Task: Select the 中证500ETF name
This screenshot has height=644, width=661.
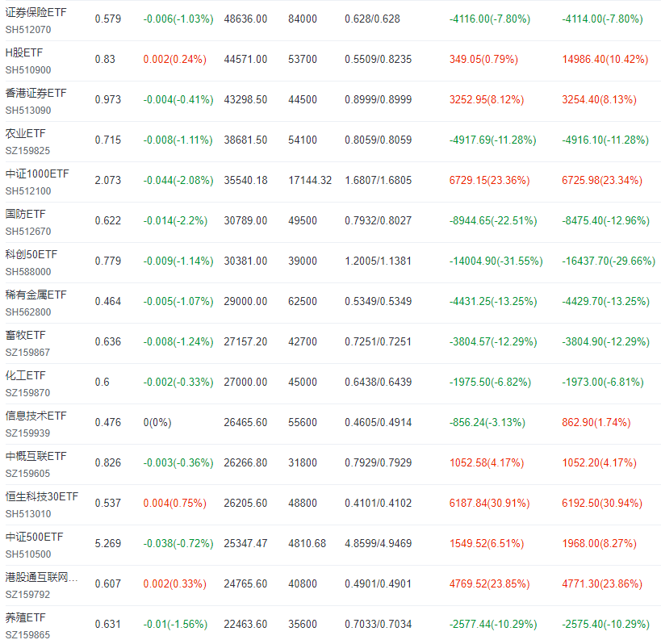Action: tap(34, 537)
